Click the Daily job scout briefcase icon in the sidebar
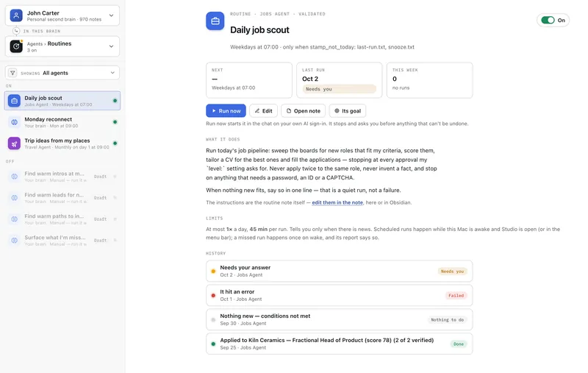This screenshot has height=373, width=588. point(14,101)
